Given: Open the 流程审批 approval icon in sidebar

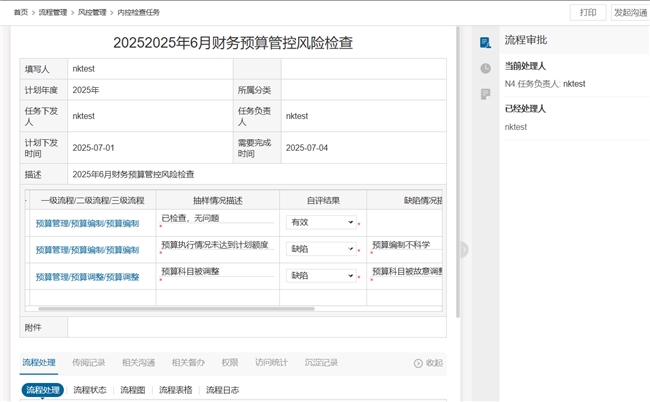Looking at the screenshot, I should (485, 42).
